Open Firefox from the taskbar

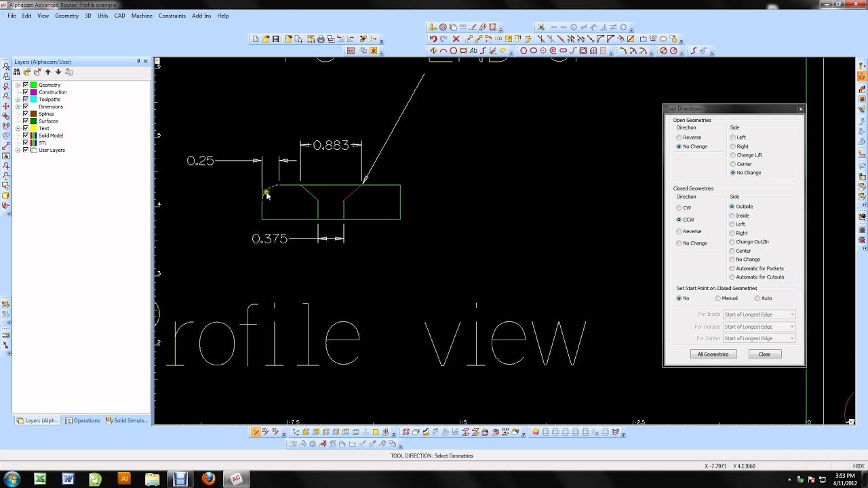tap(208, 479)
